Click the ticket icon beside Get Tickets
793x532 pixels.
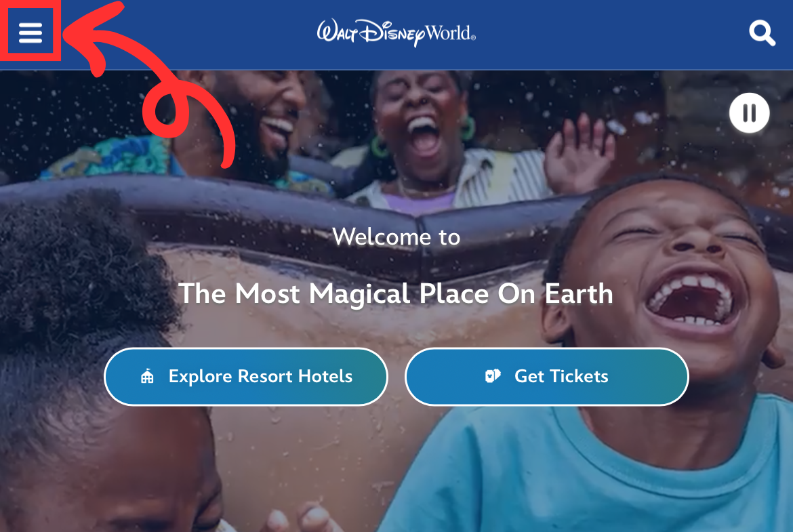click(x=493, y=375)
